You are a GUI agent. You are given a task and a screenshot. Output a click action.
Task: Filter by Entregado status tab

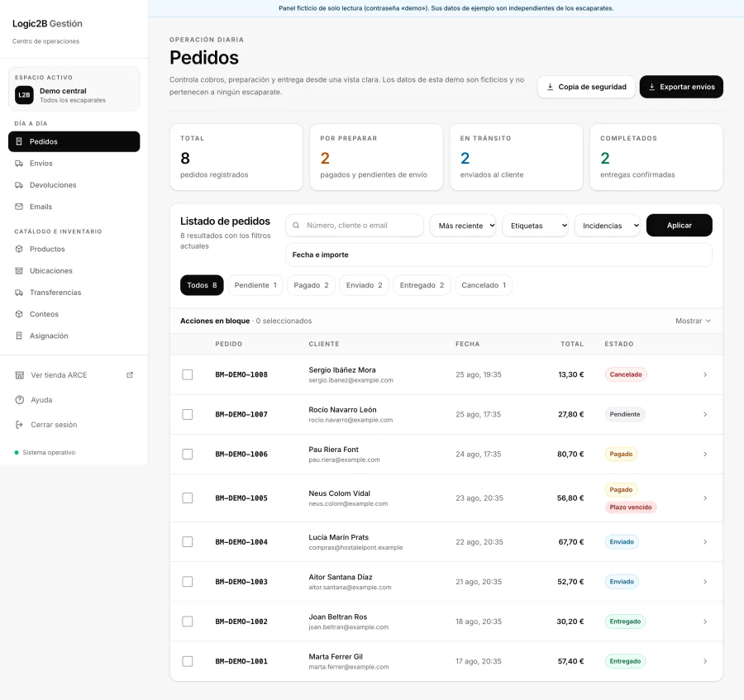422,285
